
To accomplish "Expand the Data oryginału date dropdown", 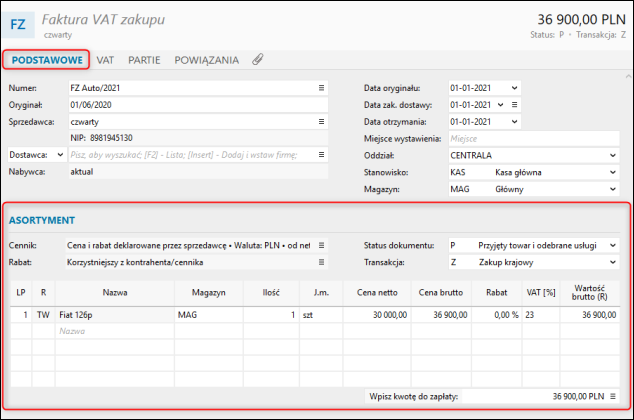I will pyautogui.click(x=514, y=88).
